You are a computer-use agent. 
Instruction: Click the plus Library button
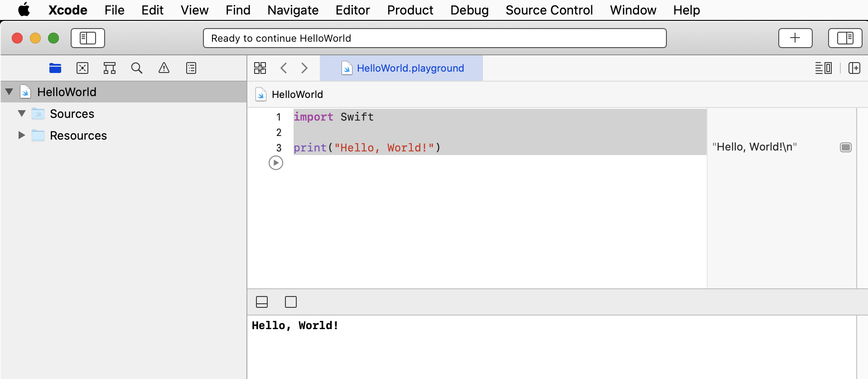tap(795, 38)
